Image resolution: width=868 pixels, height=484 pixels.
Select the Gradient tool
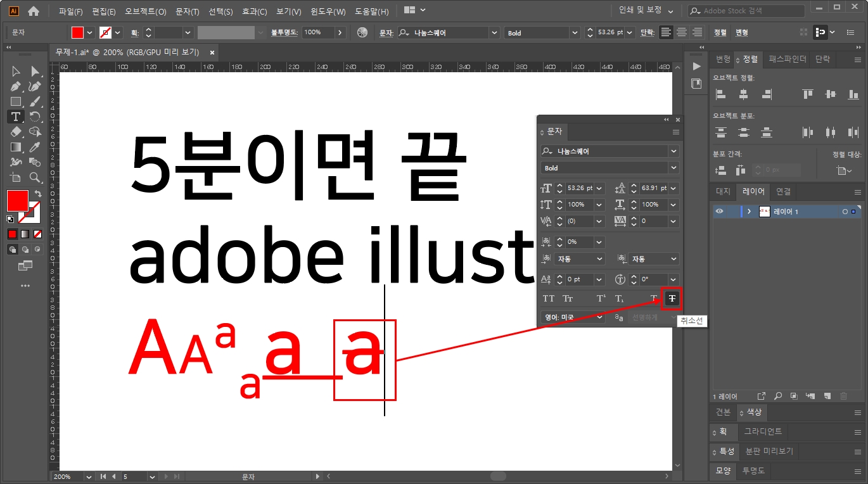coord(16,147)
